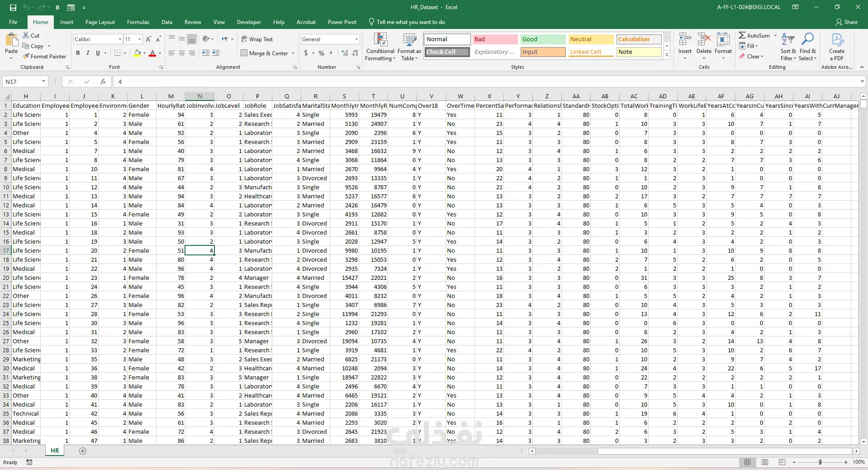Switch to the Data tab
This screenshot has height=470, width=868.
click(167, 22)
